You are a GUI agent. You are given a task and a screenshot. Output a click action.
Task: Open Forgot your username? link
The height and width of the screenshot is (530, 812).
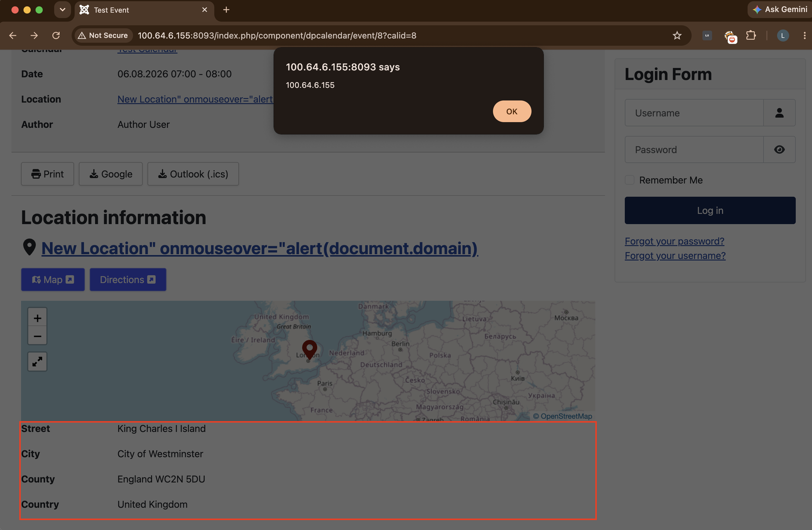coord(675,256)
